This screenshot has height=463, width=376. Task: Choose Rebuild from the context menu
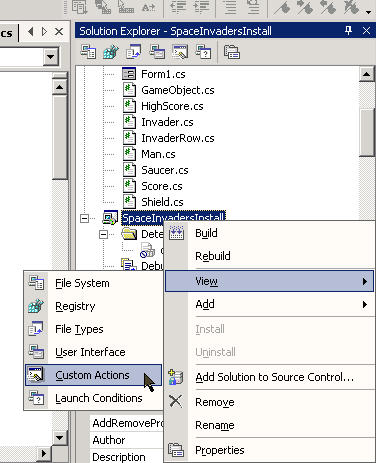(269, 256)
